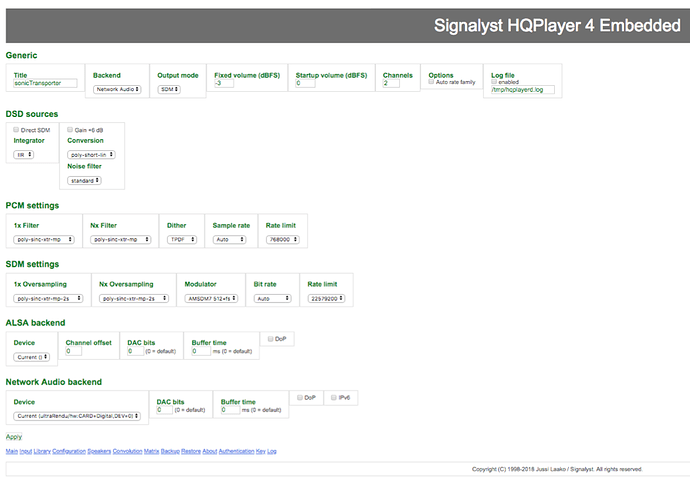Toggle DoP under Network Audio backend
The height and width of the screenshot is (489, 690).
tap(300, 397)
